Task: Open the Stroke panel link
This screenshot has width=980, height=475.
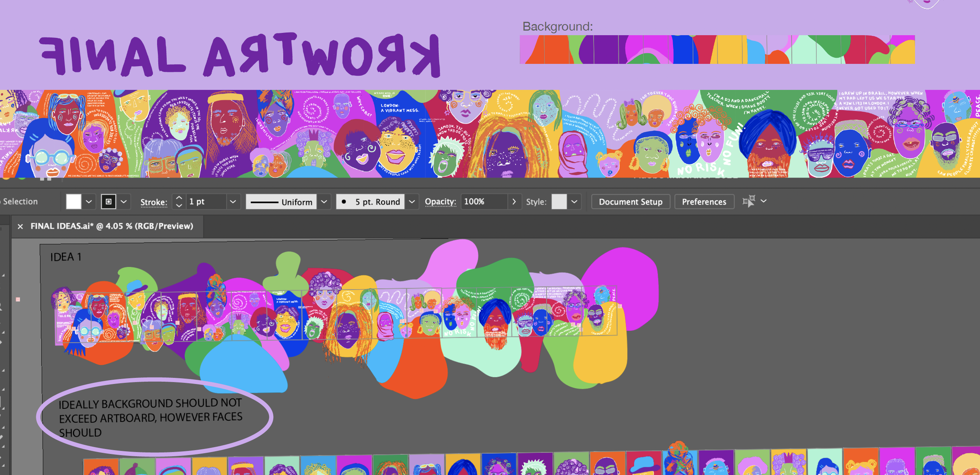Action: [x=154, y=202]
